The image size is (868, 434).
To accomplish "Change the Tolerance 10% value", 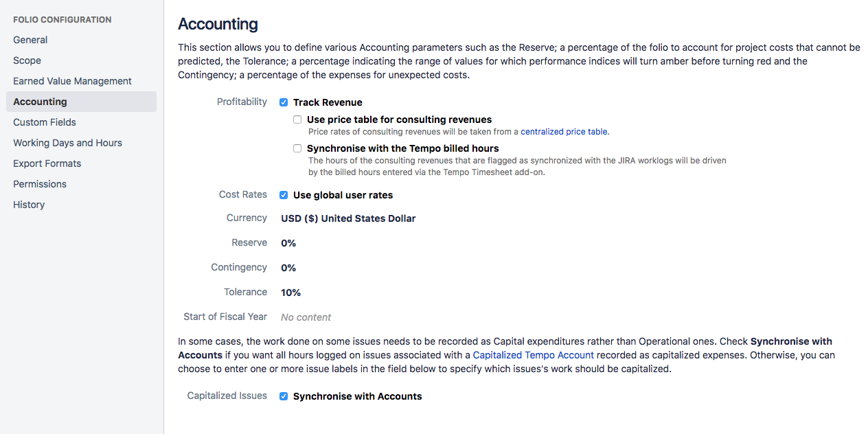I will click(x=290, y=292).
